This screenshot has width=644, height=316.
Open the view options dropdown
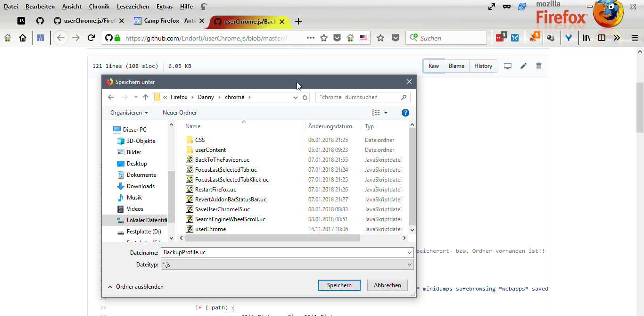(x=386, y=113)
